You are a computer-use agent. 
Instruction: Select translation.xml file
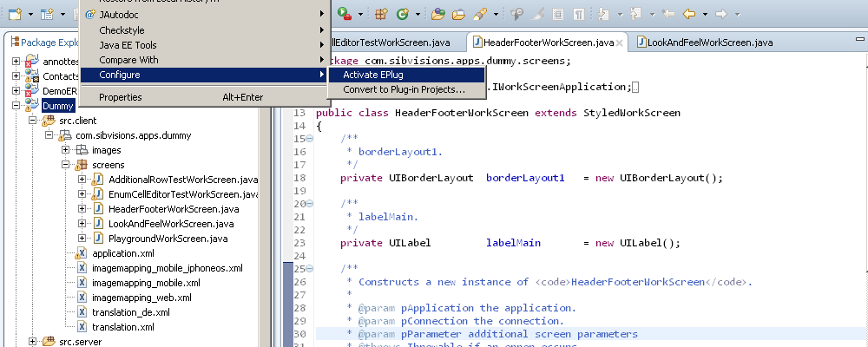123,327
